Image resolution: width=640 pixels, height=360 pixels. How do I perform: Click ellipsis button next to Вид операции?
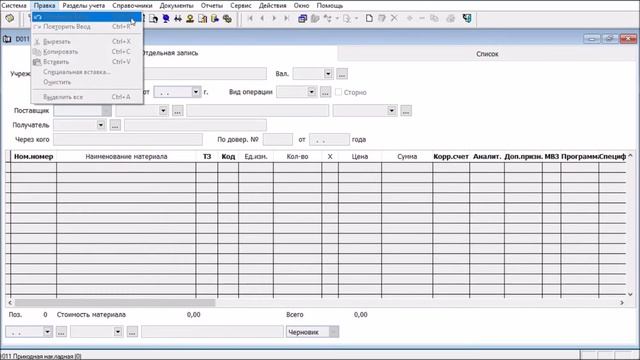click(x=325, y=92)
